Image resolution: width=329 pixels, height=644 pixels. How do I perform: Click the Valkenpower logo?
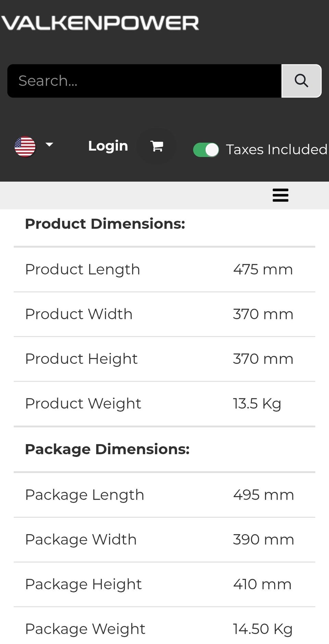[100, 23]
